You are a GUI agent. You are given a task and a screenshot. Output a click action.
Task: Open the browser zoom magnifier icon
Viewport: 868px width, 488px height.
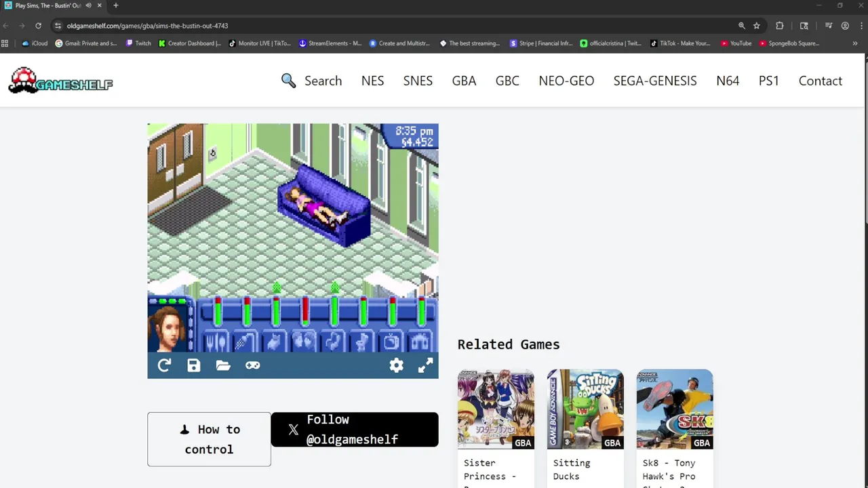(x=742, y=26)
